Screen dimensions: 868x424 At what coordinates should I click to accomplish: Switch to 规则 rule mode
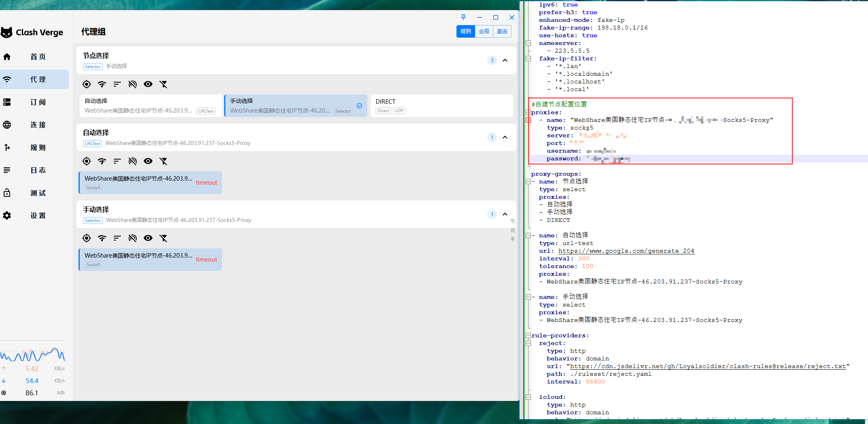(466, 32)
